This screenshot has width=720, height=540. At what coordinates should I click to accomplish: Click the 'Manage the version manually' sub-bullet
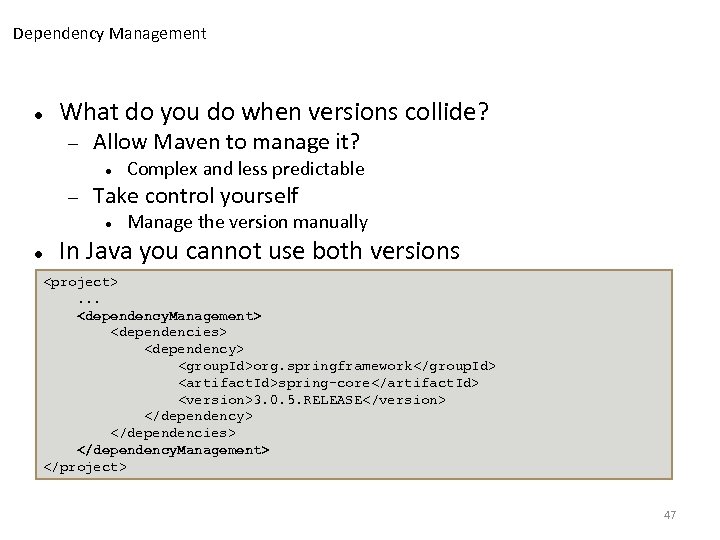248,222
